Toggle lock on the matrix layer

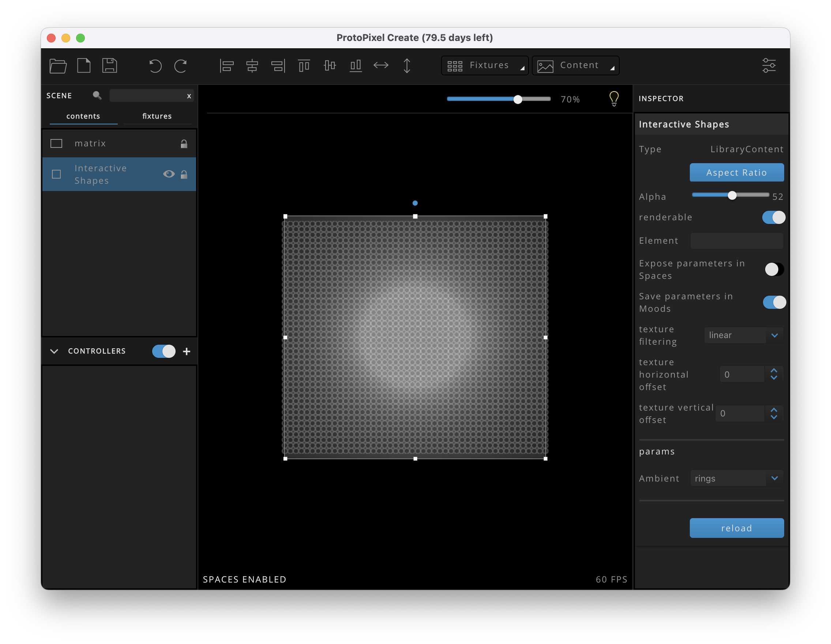(184, 143)
